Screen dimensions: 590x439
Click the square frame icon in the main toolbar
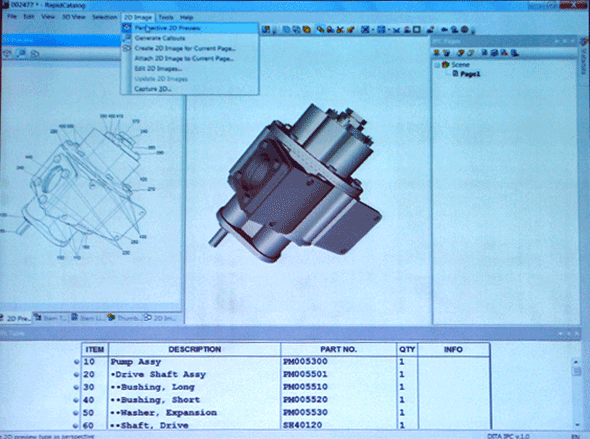[x=417, y=29]
